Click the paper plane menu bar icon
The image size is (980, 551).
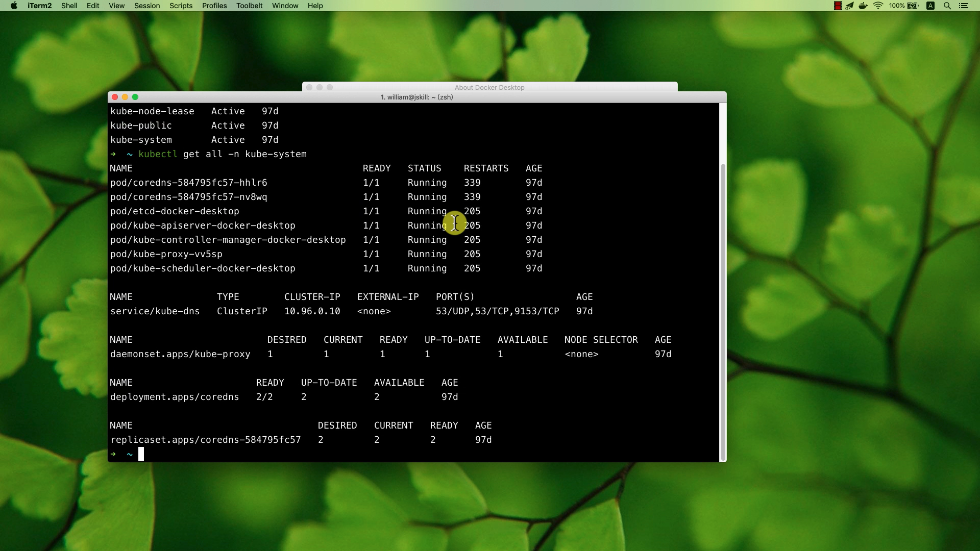click(850, 6)
